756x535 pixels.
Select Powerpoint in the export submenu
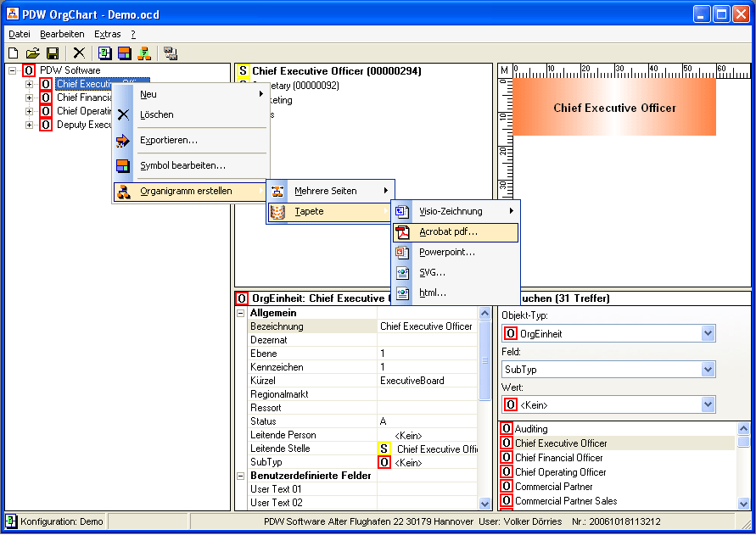(x=446, y=252)
